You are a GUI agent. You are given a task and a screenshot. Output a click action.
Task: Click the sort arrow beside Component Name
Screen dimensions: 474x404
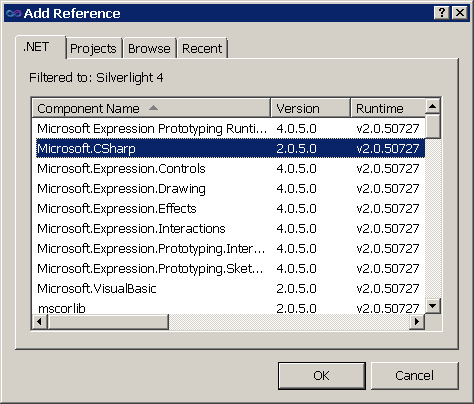coord(153,108)
